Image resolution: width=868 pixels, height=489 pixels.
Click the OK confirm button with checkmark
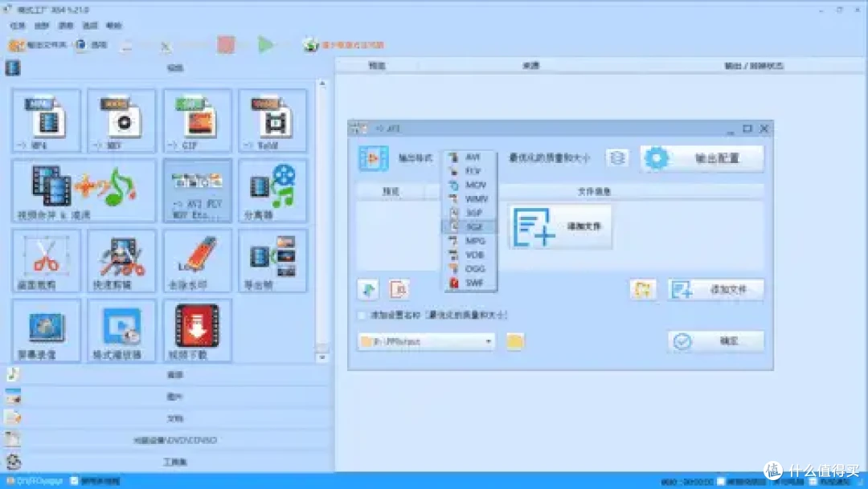point(716,341)
